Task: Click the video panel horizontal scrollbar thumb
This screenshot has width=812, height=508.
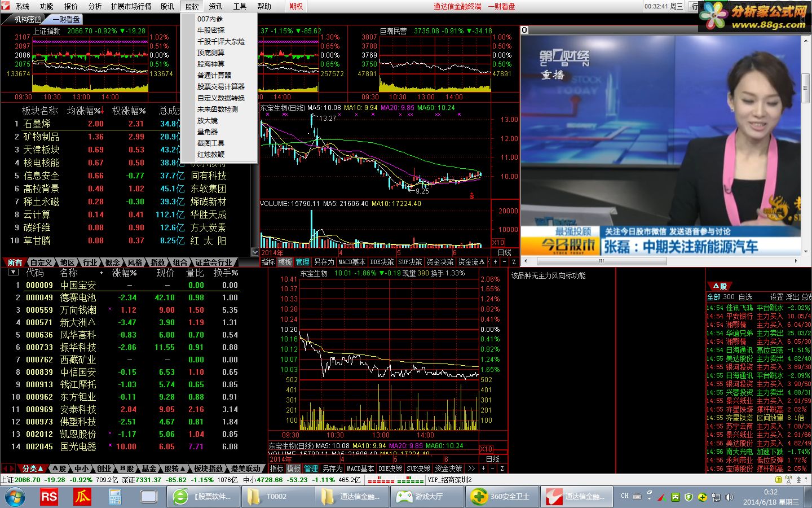Action: 601,261
